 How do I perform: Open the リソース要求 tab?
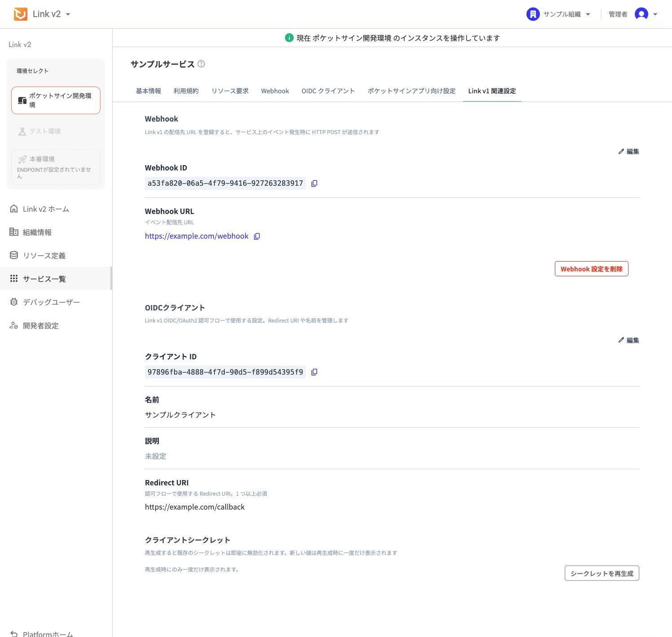click(x=230, y=91)
